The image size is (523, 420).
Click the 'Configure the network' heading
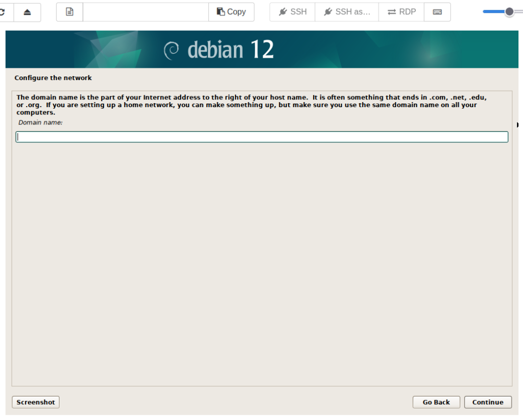(x=53, y=78)
